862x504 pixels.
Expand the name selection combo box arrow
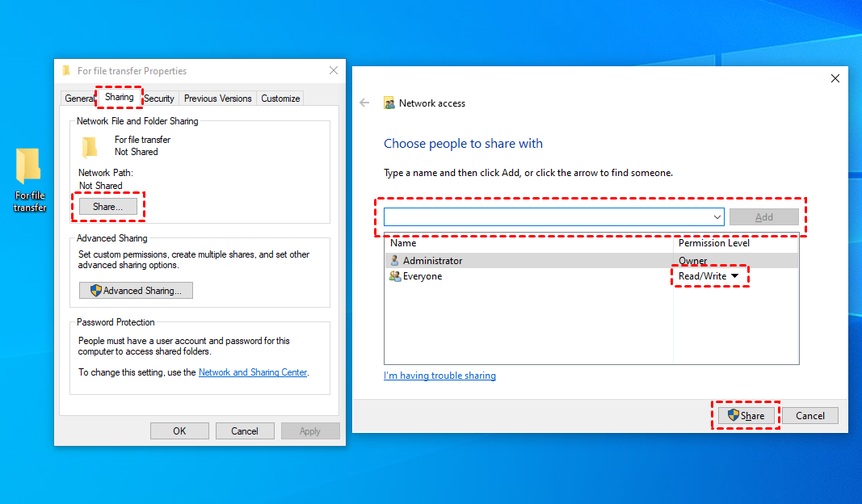(x=717, y=216)
